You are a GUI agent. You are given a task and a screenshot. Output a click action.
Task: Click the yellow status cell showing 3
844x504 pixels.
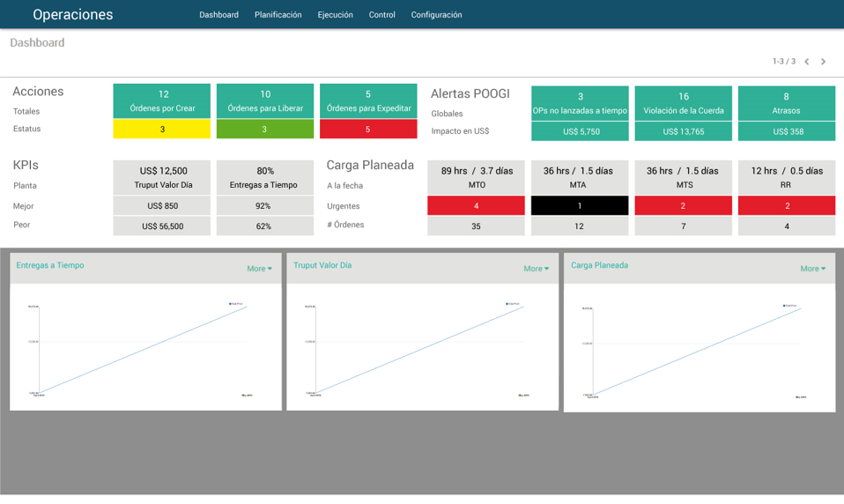(162, 130)
